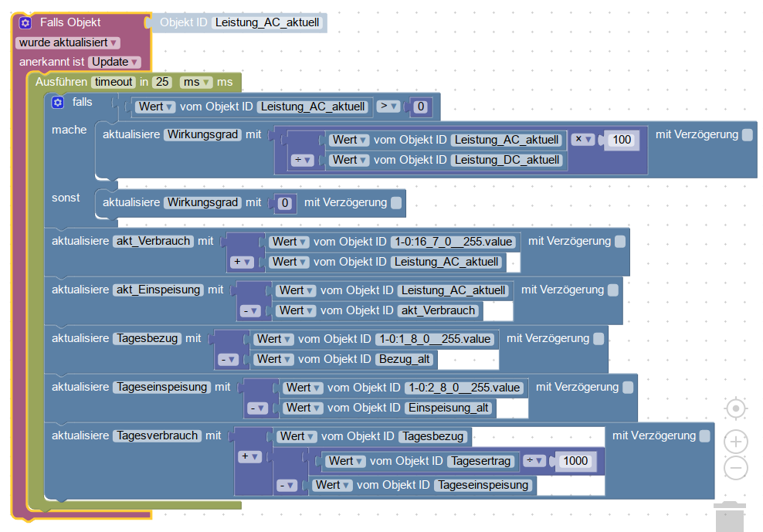Expand the 'Update' acknowledgment dropdown
The height and width of the screenshot is (532, 763).
115,62
